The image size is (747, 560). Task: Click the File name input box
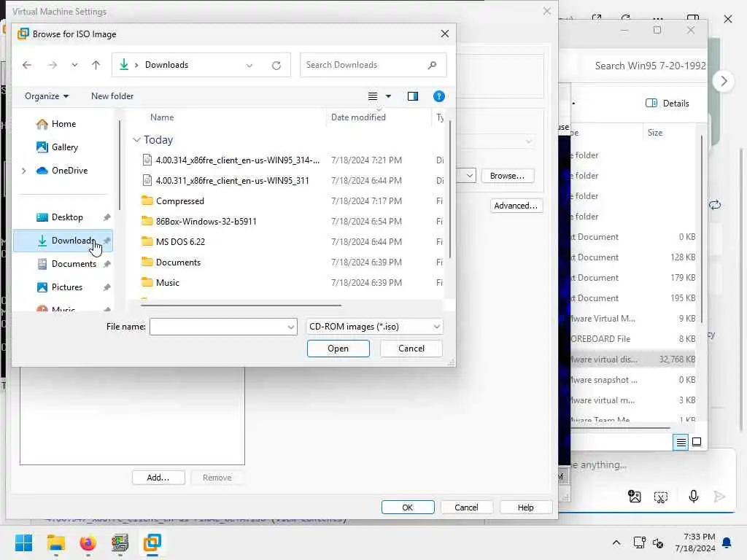(218, 327)
